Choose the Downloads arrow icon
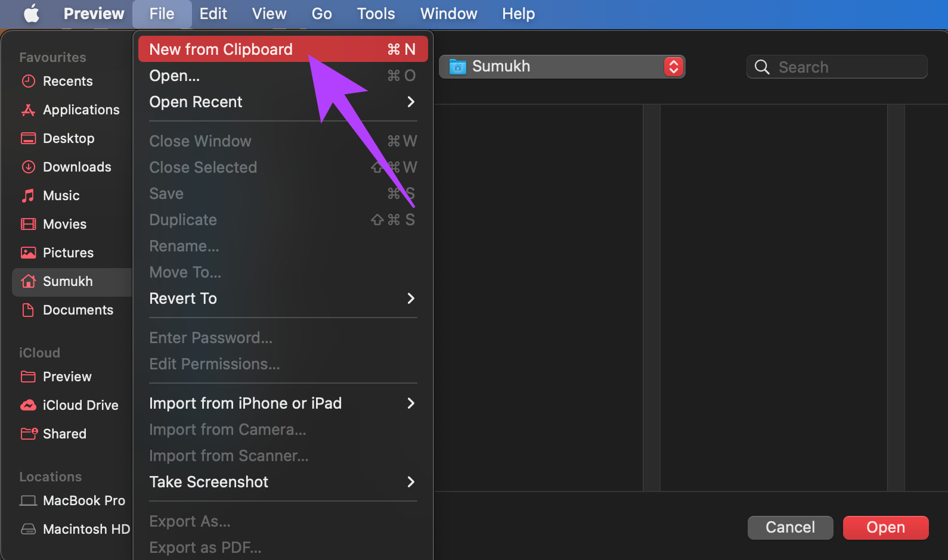Image resolution: width=948 pixels, height=560 pixels. click(28, 167)
